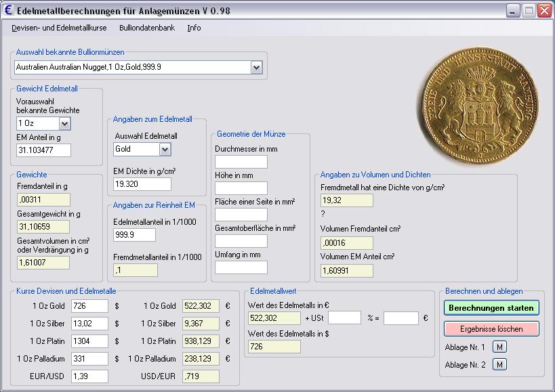
Task: Click the EM Anteil in g field
Action: pyautogui.click(x=43, y=150)
